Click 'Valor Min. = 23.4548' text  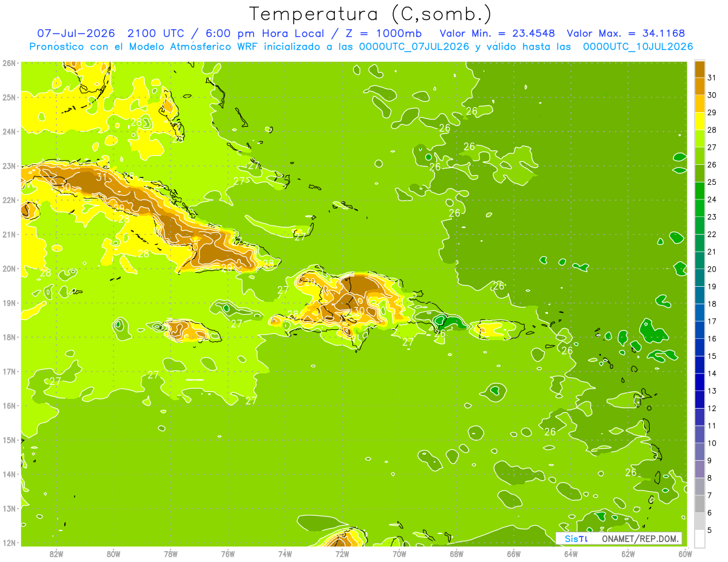pyautogui.click(x=498, y=33)
